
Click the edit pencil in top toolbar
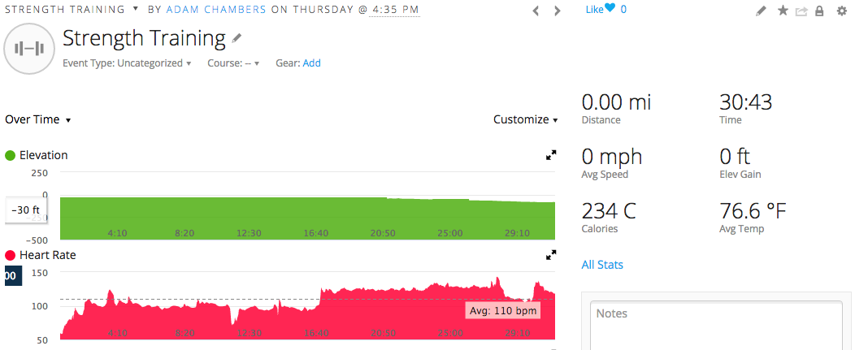coord(761,11)
